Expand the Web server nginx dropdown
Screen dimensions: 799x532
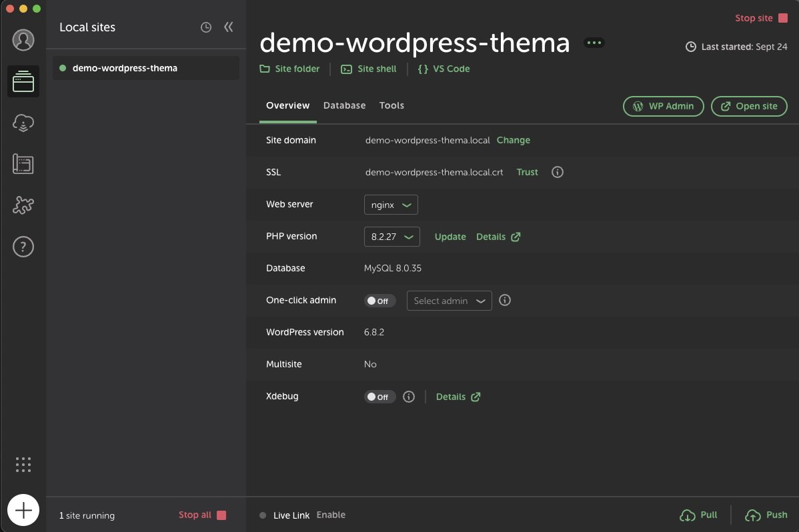[x=391, y=205]
